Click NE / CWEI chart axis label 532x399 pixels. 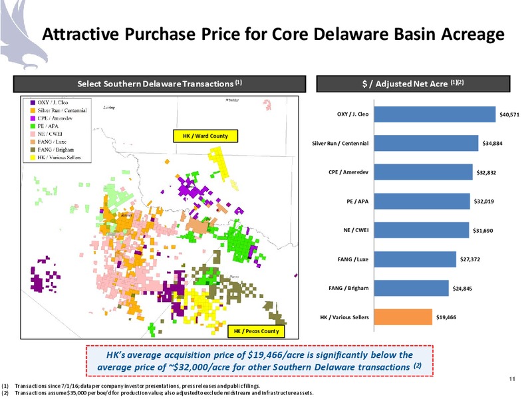[x=356, y=230]
